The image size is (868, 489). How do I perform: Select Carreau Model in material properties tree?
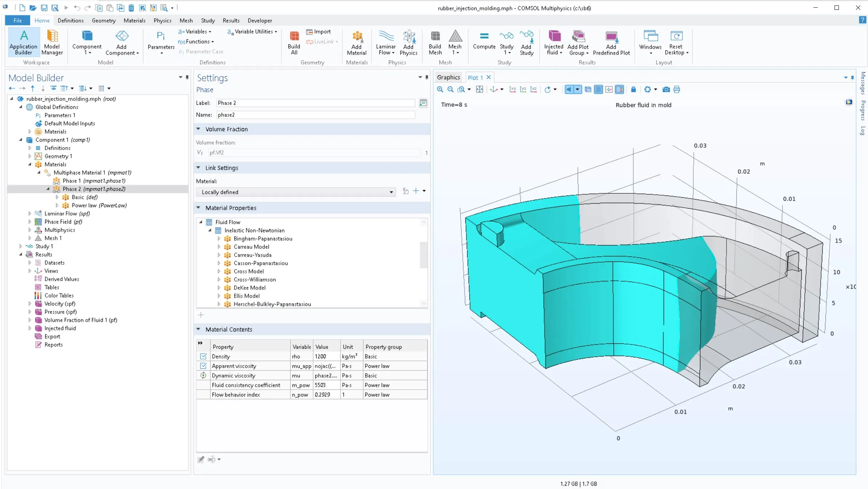(x=251, y=247)
